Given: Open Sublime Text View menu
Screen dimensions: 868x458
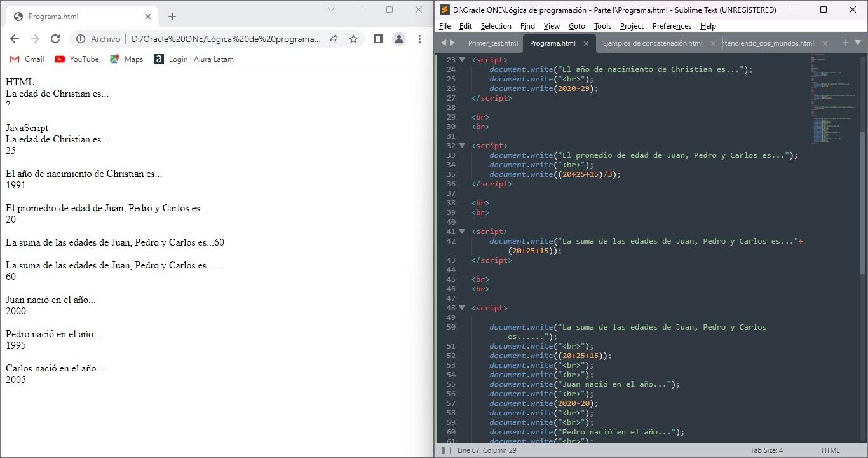Looking at the screenshot, I should [552, 26].
